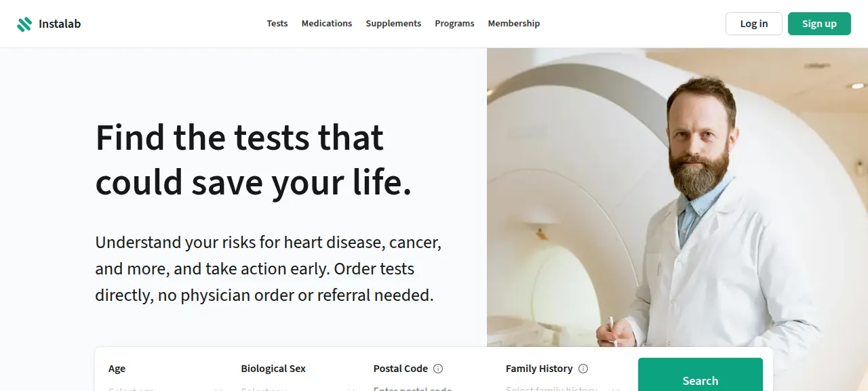Expand the Family History dropdown
This screenshot has width=868, height=391.
coord(564,388)
